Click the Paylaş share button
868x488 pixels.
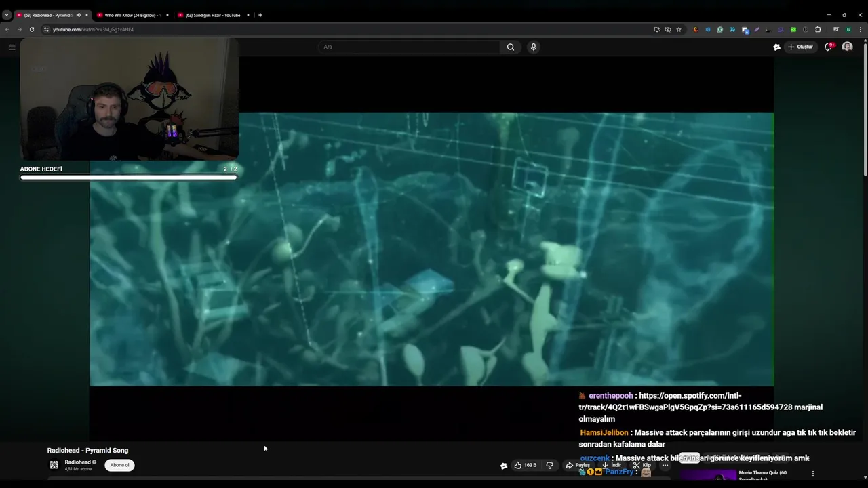pos(578,465)
